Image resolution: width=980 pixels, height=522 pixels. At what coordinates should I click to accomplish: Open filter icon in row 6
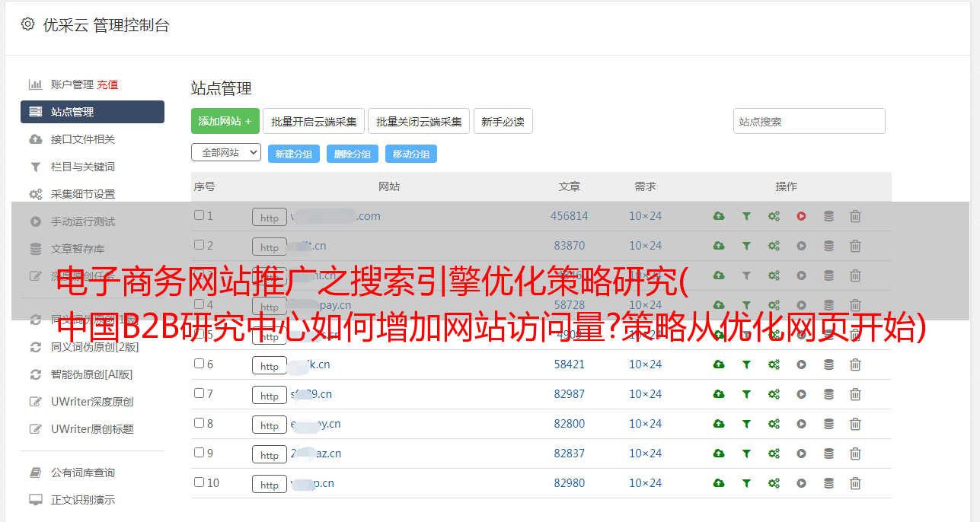click(x=746, y=364)
